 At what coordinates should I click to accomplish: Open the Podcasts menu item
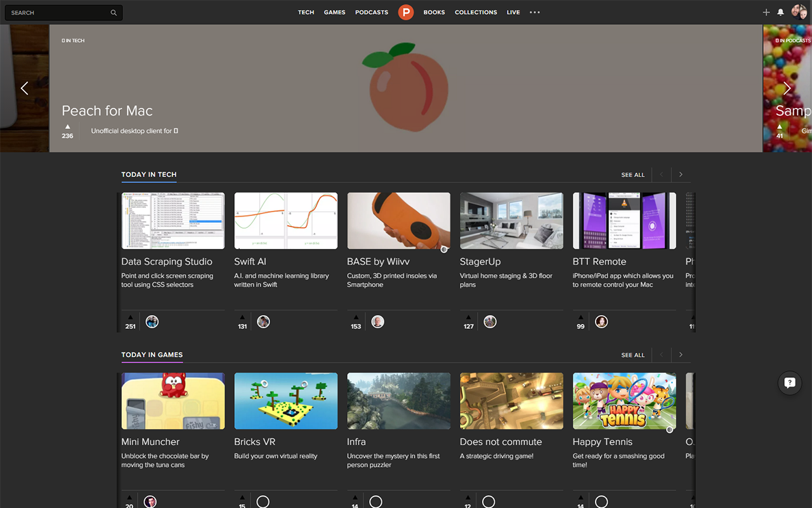372,12
